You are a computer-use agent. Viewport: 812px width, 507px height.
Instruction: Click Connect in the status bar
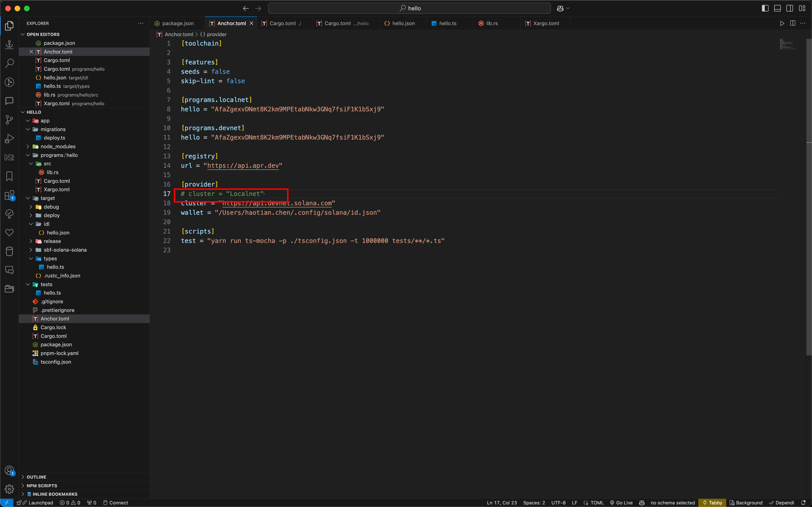click(x=116, y=503)
